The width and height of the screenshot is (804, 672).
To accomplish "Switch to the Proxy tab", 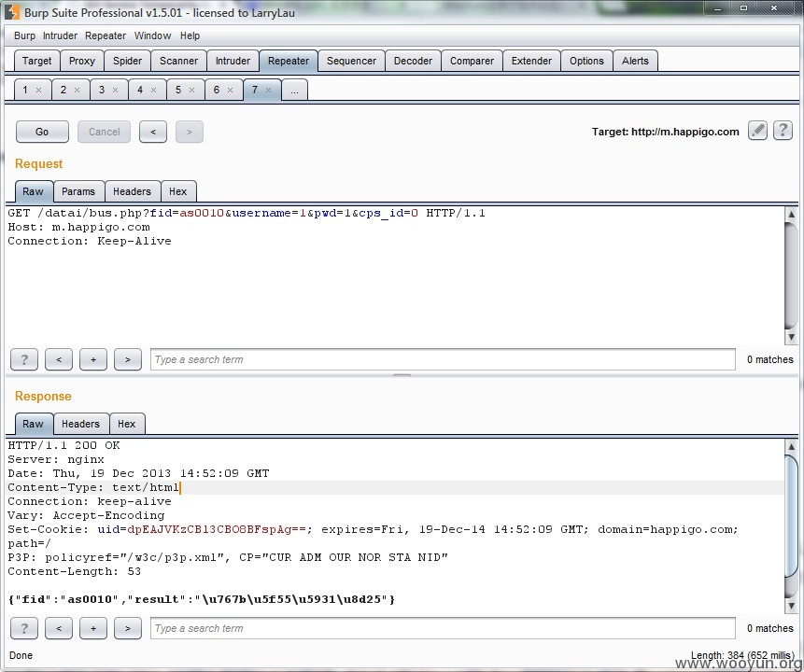I will [82, 61].
